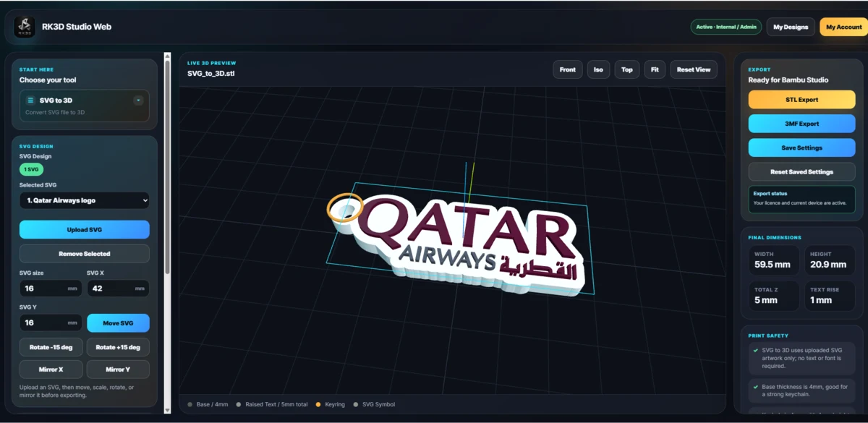The width and height of the screenshot is (868, 423).
Task: Click the SVG Y input field
Action: [51, 322]
